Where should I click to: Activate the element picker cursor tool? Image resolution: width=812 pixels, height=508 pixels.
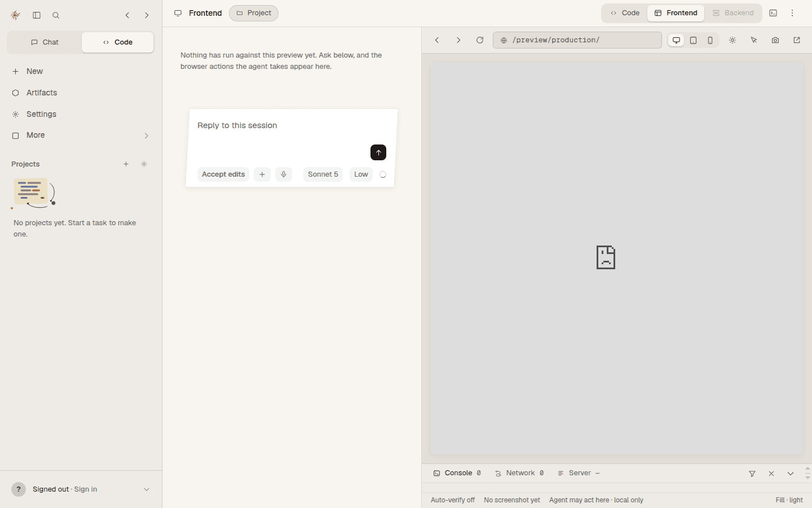pyautogui.click(x=754, y=40)
